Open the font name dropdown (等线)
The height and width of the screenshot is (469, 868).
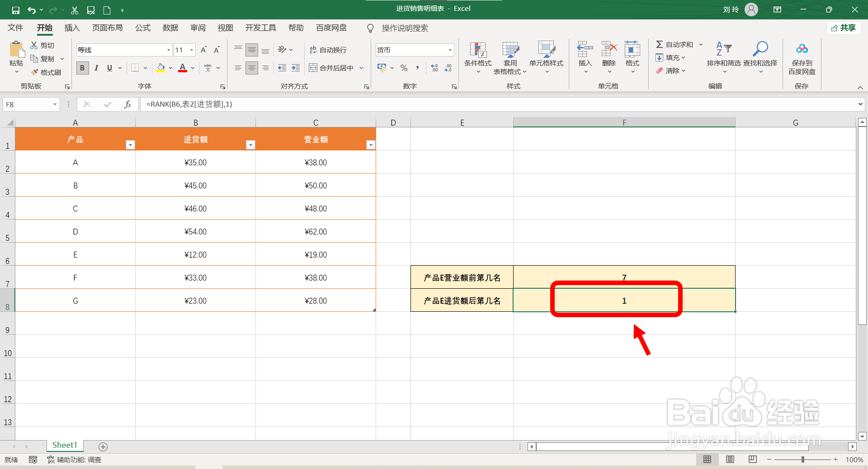tap(169, 50)
